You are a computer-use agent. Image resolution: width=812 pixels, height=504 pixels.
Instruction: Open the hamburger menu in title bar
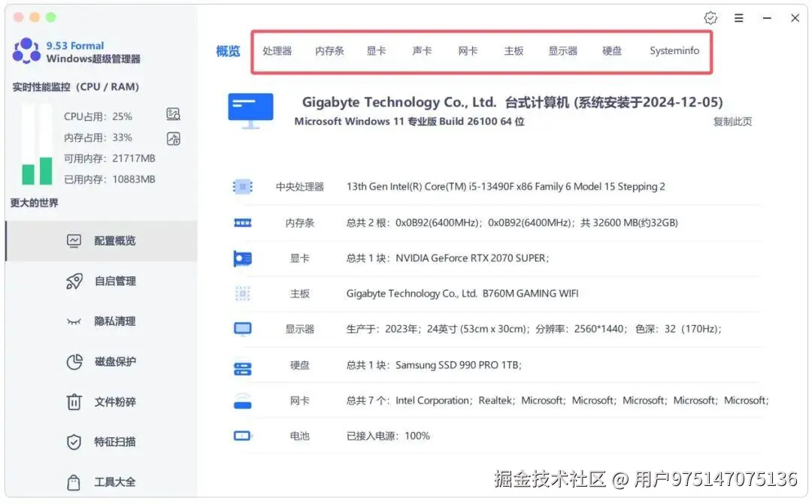click(739, 18)
